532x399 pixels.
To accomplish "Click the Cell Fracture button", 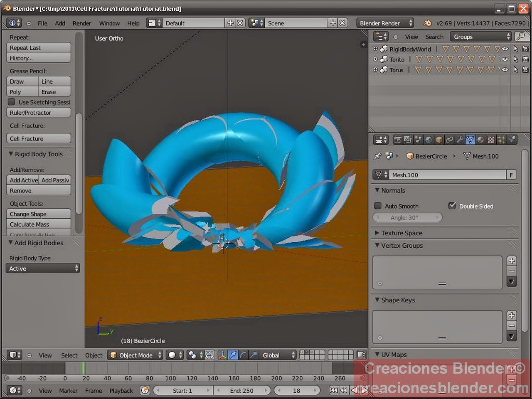I will tap(38, 138).
